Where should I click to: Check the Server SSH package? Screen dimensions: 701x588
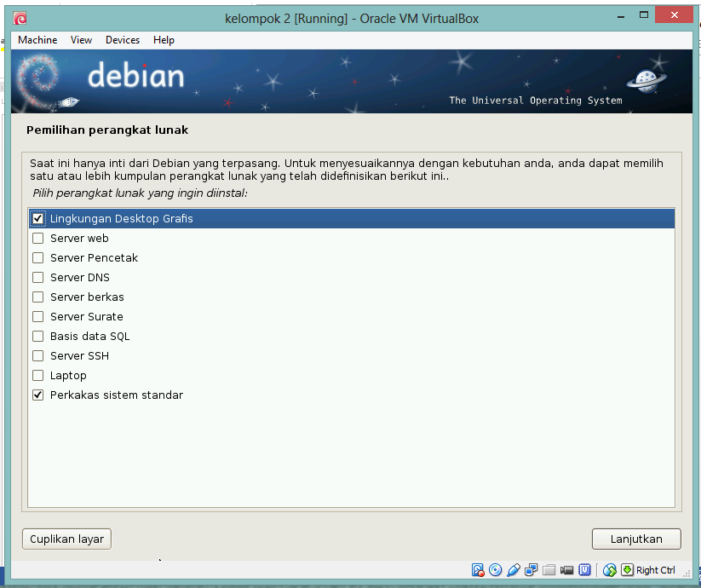[37, 355]
